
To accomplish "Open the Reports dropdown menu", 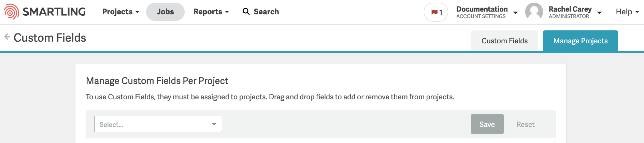I will 211,12.
